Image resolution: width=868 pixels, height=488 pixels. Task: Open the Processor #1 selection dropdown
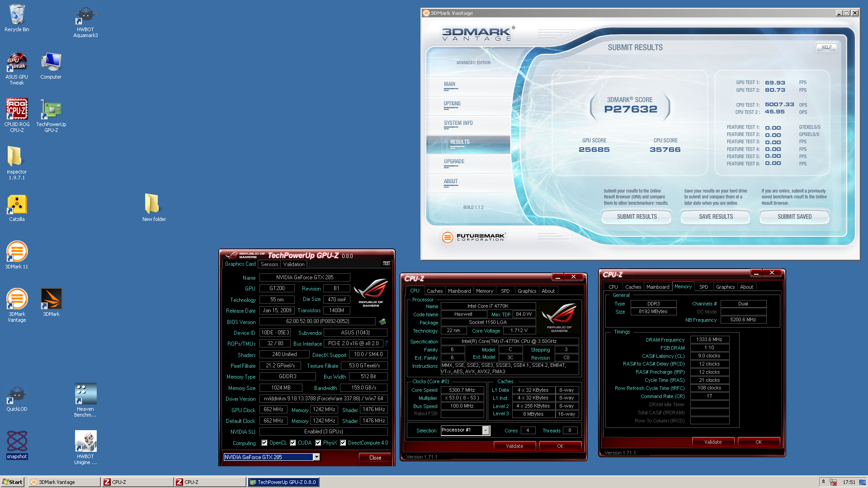486,431
